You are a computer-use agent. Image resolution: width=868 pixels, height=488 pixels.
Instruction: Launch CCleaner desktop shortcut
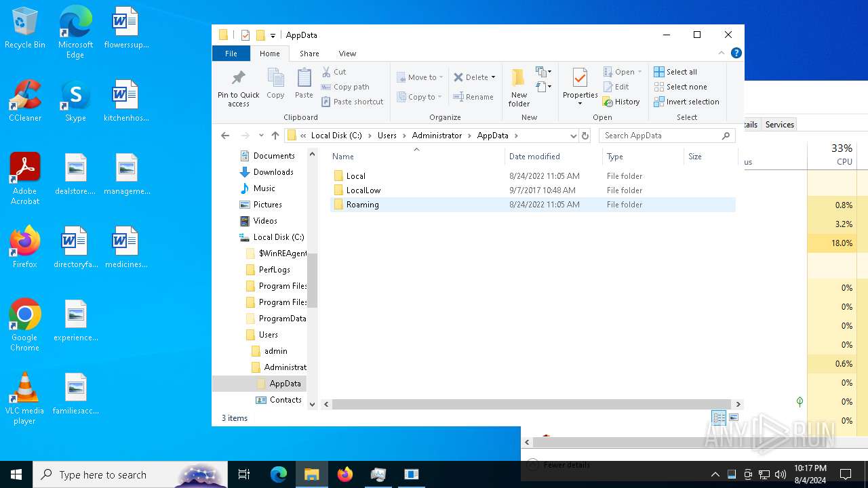(25, 101)
